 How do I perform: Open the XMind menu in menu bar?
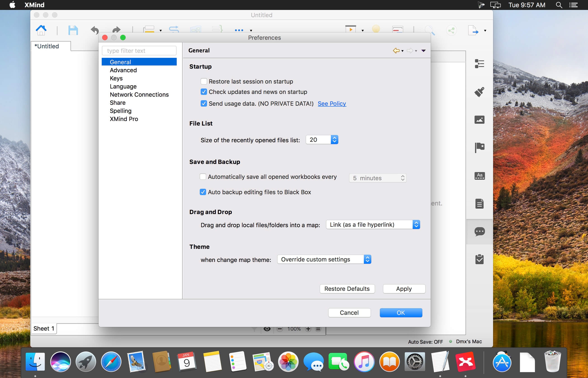[x=34, y=5]
